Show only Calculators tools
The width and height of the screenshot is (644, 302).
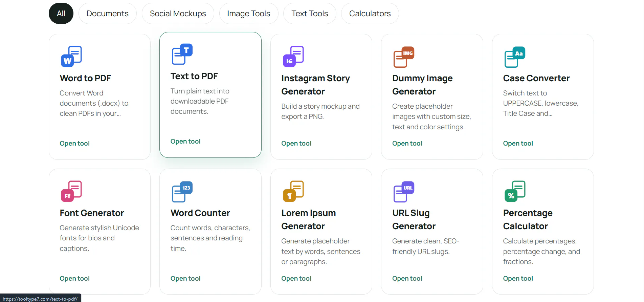[x=370, y=14]
